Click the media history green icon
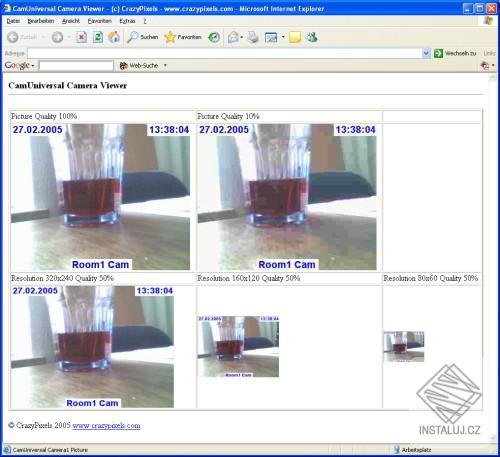 214,37
